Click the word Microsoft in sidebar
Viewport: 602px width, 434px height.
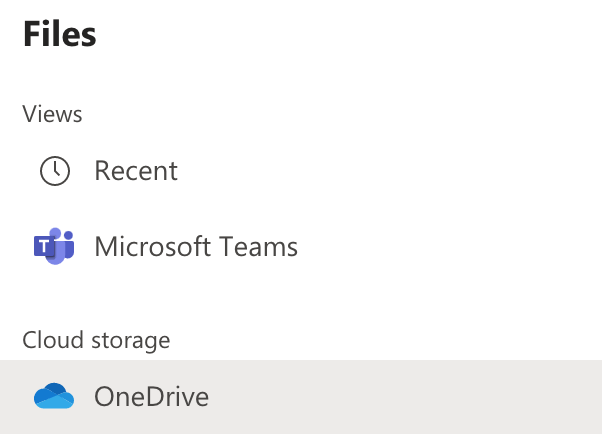(x=153, y=246)
